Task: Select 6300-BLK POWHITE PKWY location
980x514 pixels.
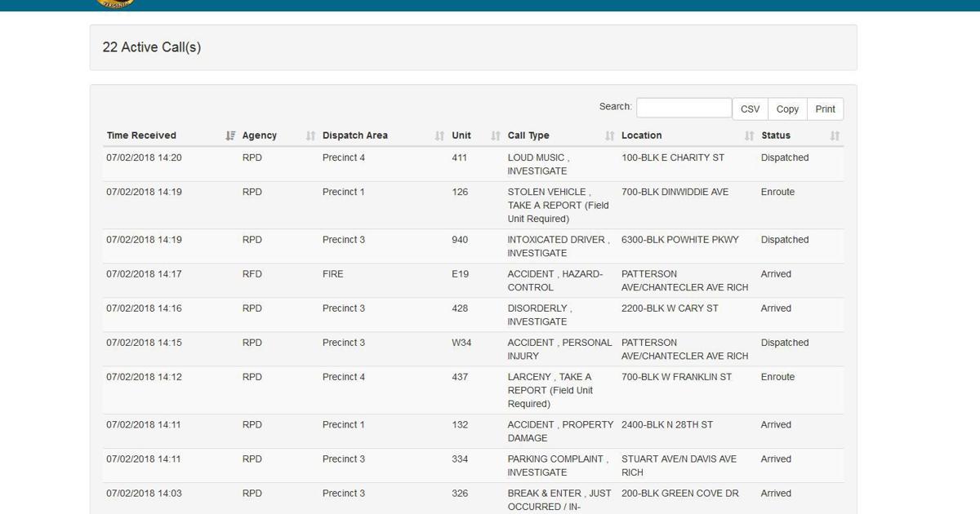Action: coord(680,240)
